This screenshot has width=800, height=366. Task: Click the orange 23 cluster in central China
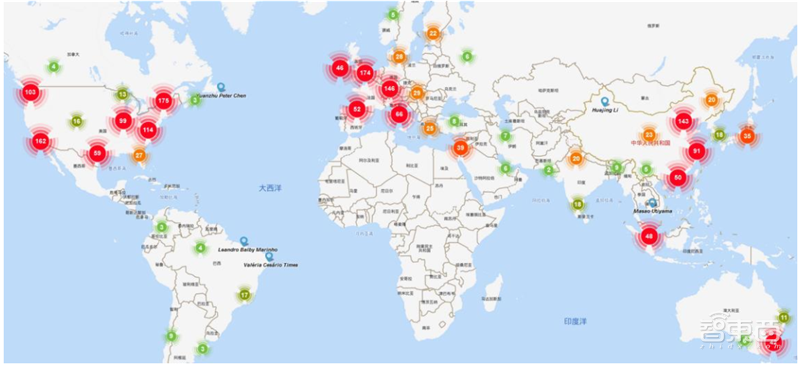(x=648, y=135)
